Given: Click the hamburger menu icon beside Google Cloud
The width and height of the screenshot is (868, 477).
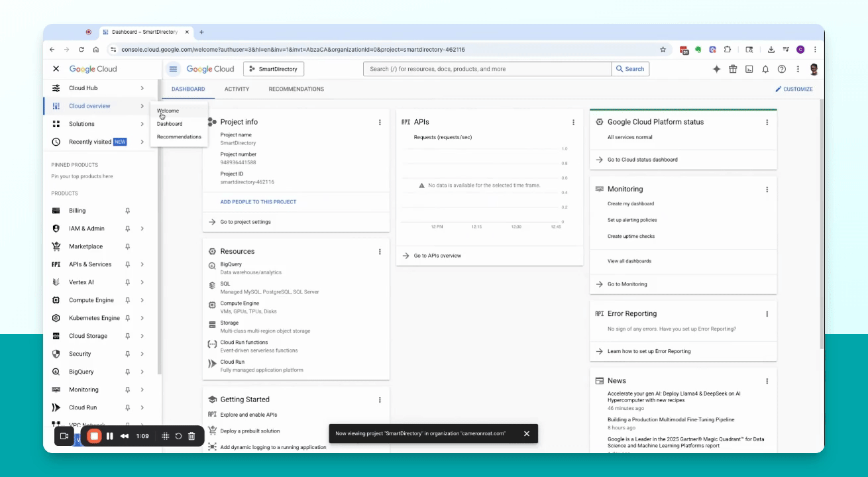Looking at the screenshot, I should point(173,69).
